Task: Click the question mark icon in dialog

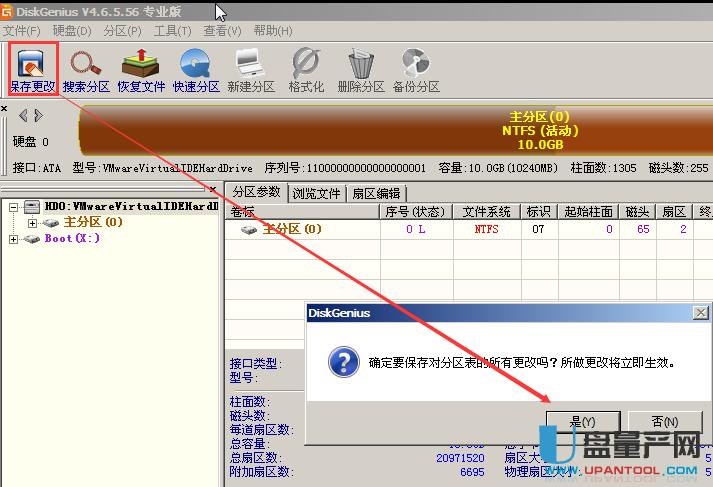Action: (x=344, y=362)
